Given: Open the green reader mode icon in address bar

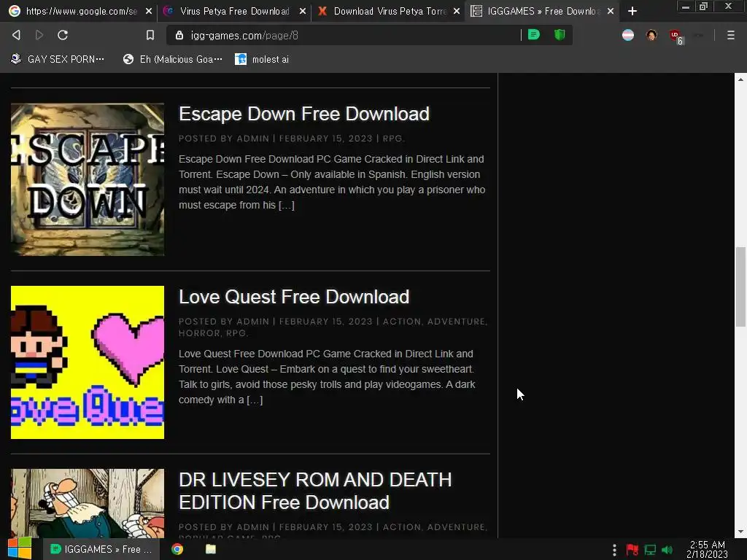Looking at the screenshot, I should [x=534, y=35].
